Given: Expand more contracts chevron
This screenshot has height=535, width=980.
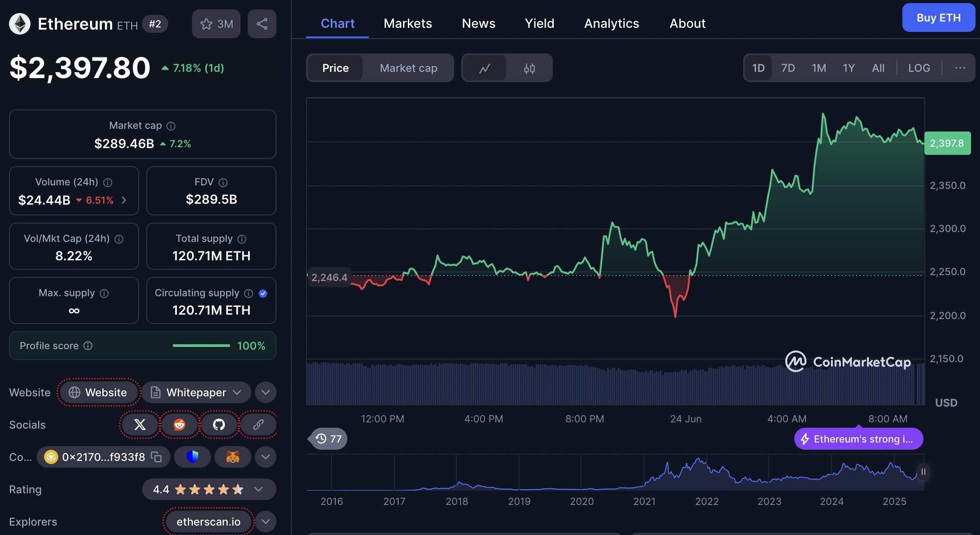Looking at the screenshot, I should 266,457.
